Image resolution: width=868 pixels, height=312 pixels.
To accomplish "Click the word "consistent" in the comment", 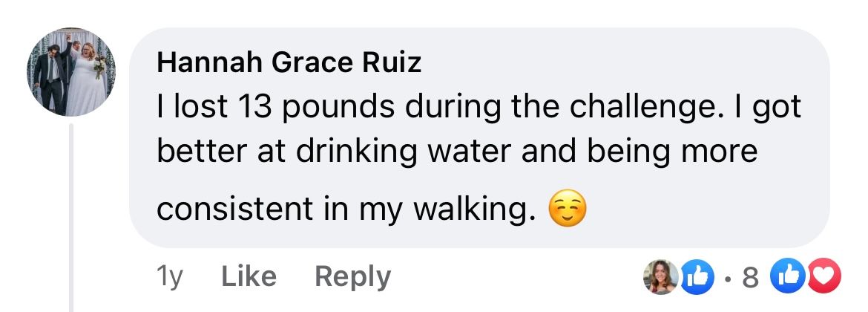I will point(236,209).
